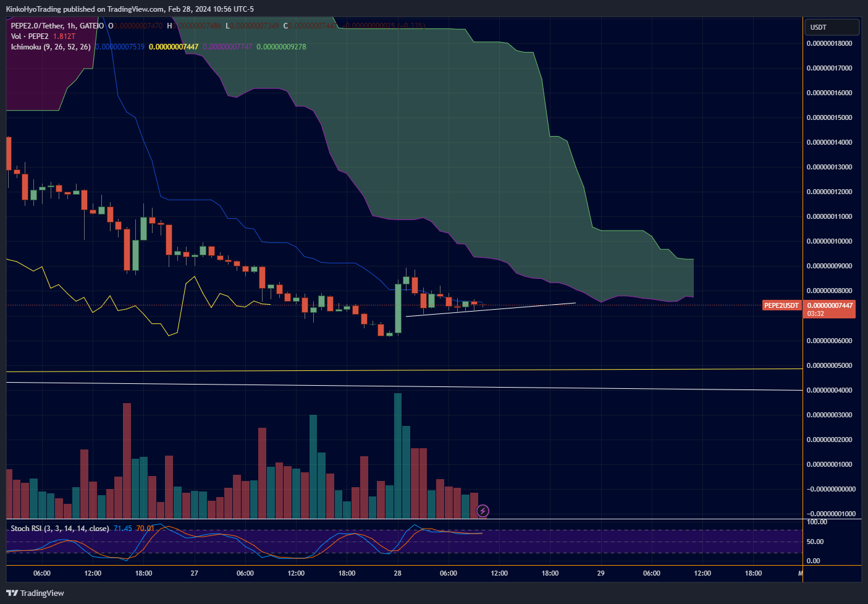
Task: Click the KinkoHyoTrading published header text
Action: click(130, 9)
